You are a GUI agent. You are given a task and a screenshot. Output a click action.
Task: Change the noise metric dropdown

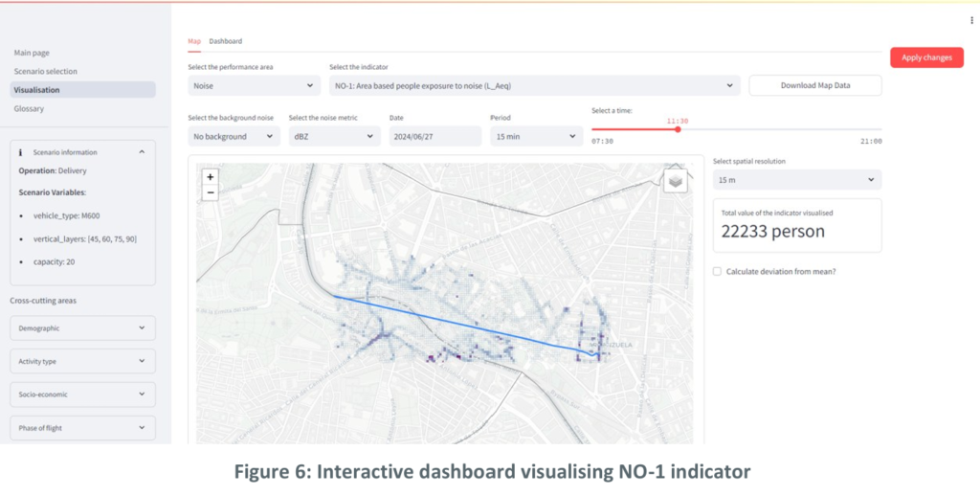click(334, 137)
